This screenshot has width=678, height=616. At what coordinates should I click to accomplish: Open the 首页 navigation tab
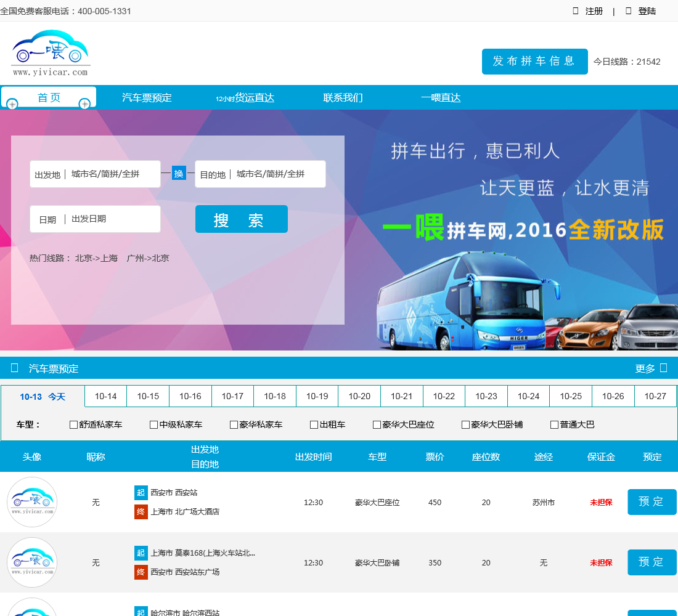pyautogui.click(x=49, y=97)
